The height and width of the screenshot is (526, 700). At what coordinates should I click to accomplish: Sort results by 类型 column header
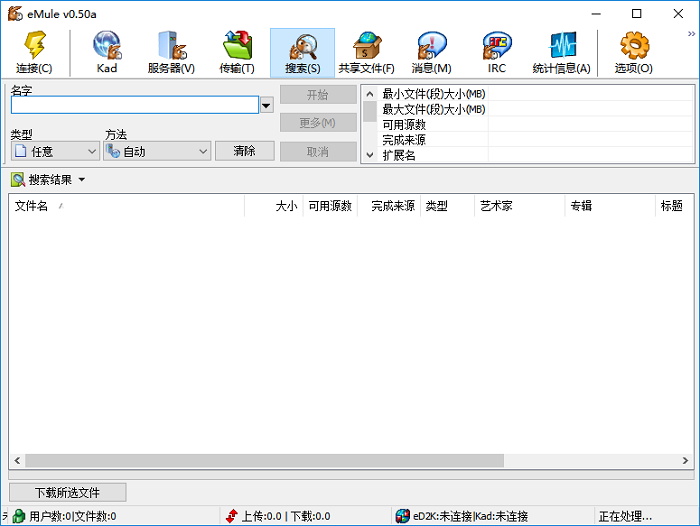tap(447, 206)
